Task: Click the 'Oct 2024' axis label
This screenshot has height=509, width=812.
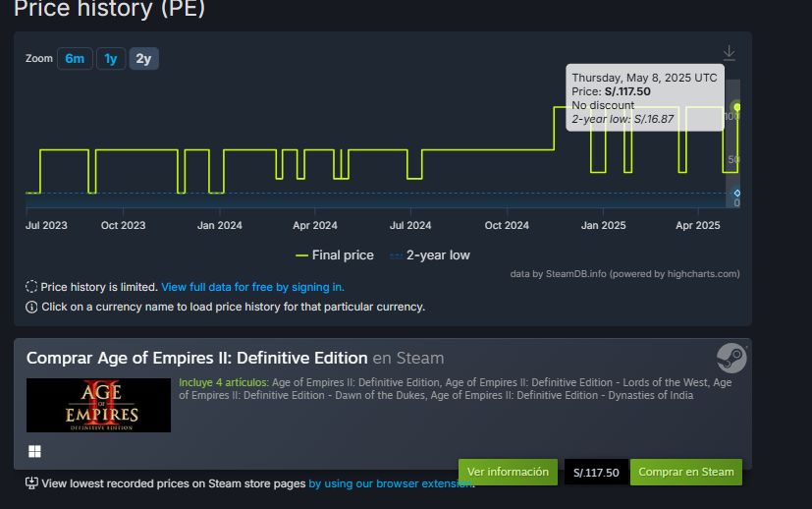Action: point(507,225)
